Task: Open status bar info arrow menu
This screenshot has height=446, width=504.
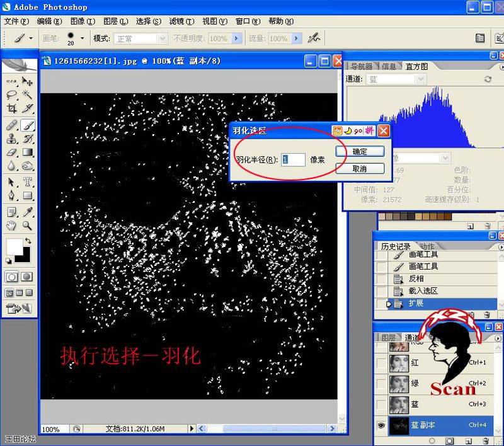Action: (192, 428)
